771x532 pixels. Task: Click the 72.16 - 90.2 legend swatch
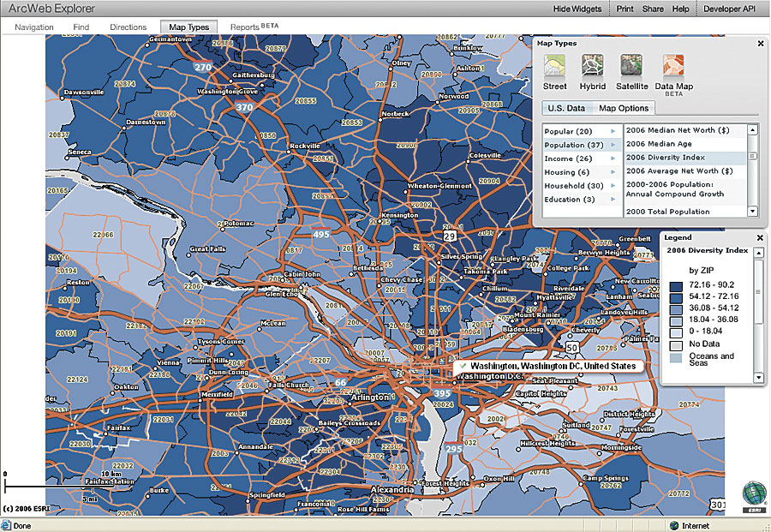(x=676, y=286)
